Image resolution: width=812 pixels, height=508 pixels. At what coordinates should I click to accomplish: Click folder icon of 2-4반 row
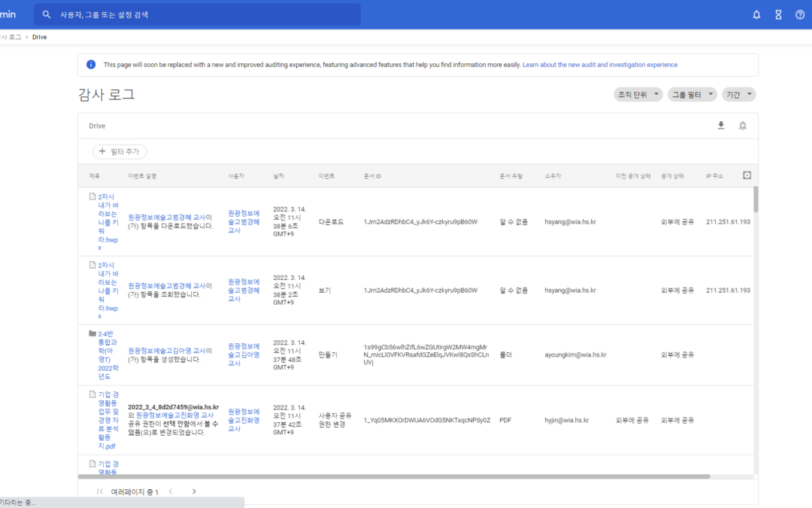pos(92,333)
